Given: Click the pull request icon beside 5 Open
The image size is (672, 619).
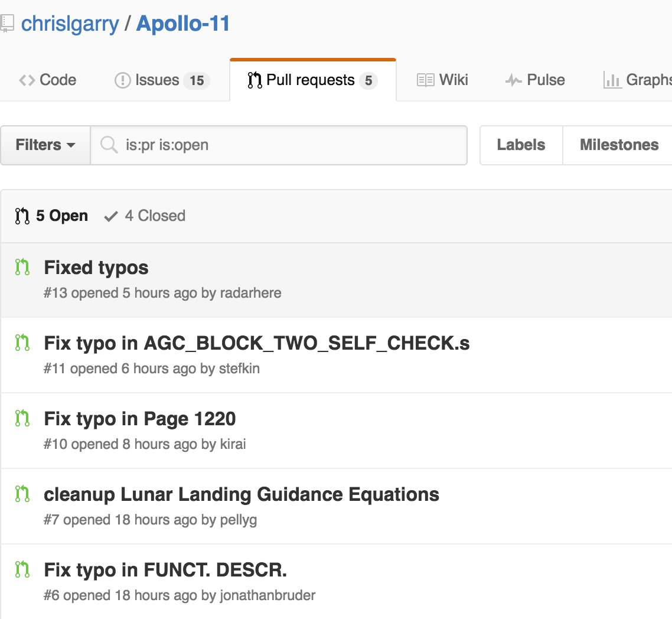Looking at the screenshot, I should [22, 216].
